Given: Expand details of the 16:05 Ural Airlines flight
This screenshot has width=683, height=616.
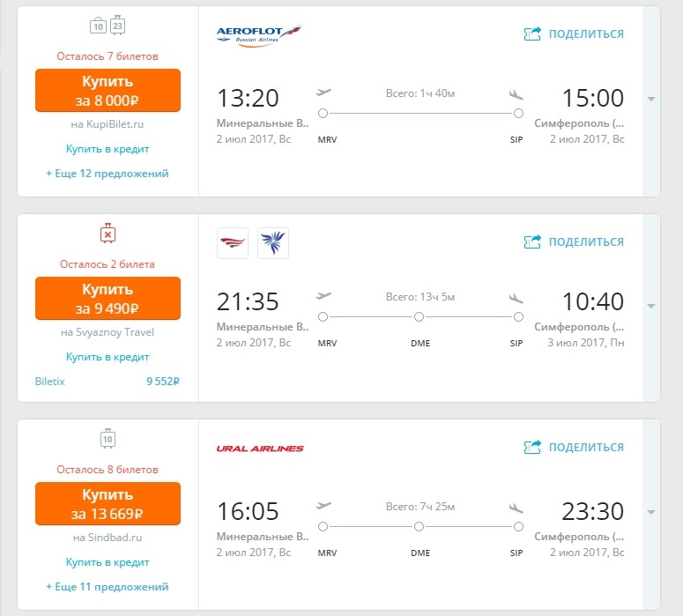Looking at the screenshot, I should [x=651, y=512].
